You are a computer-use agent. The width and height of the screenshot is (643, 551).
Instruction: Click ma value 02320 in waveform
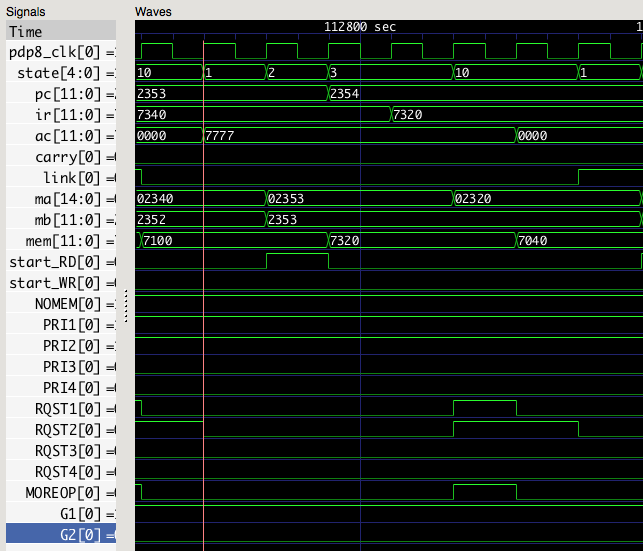[473, 199]
